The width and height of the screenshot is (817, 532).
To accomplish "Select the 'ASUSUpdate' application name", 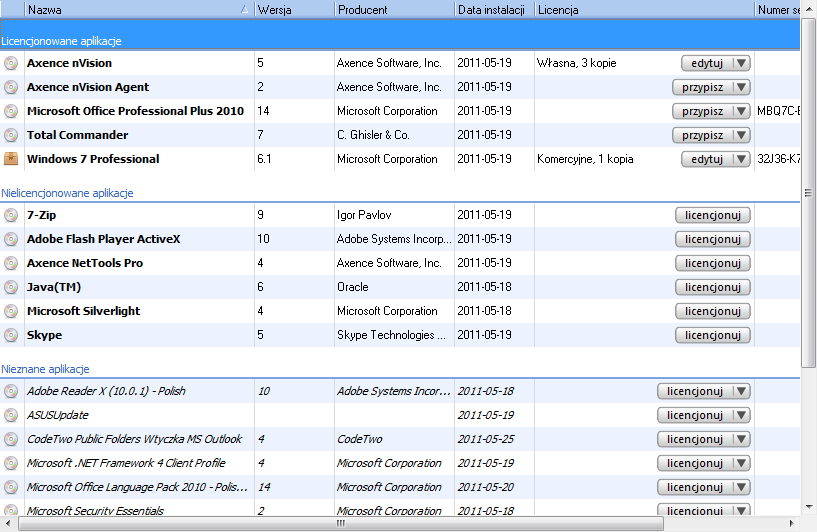I will pyautogui.click(x=57, y=415).
